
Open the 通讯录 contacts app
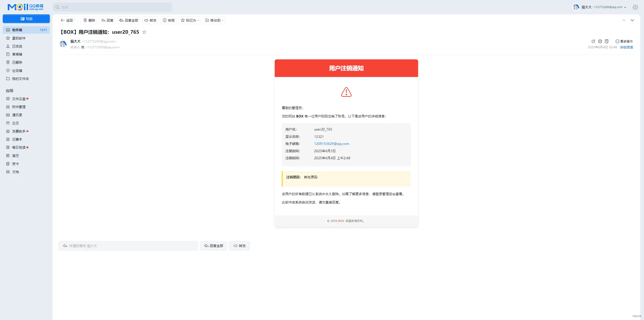click(x=17, y=115)
